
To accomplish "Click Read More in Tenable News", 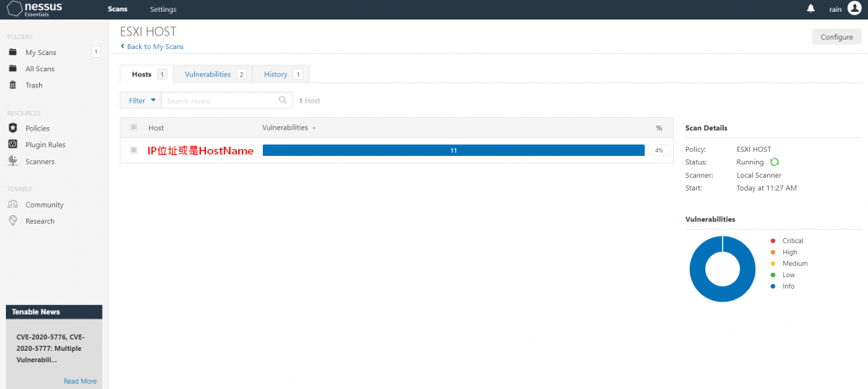I will click(x=80, y=381).
